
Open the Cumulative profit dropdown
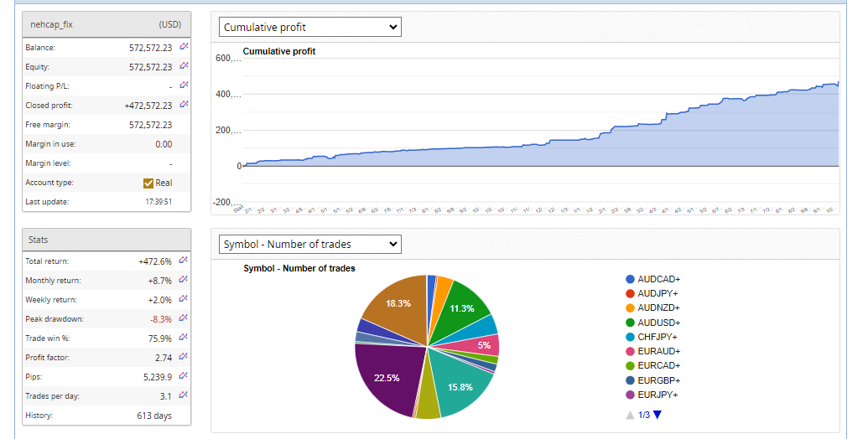coord(310,28)
